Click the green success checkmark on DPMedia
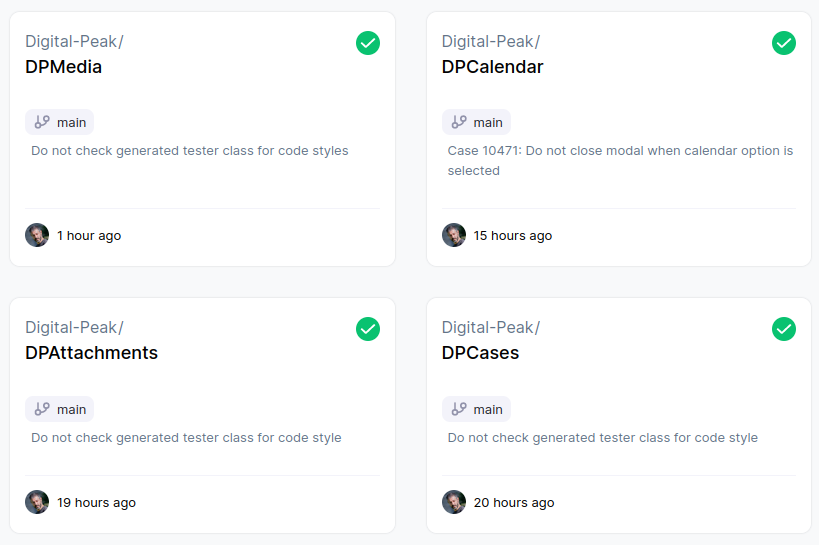 tap(368, 43)
